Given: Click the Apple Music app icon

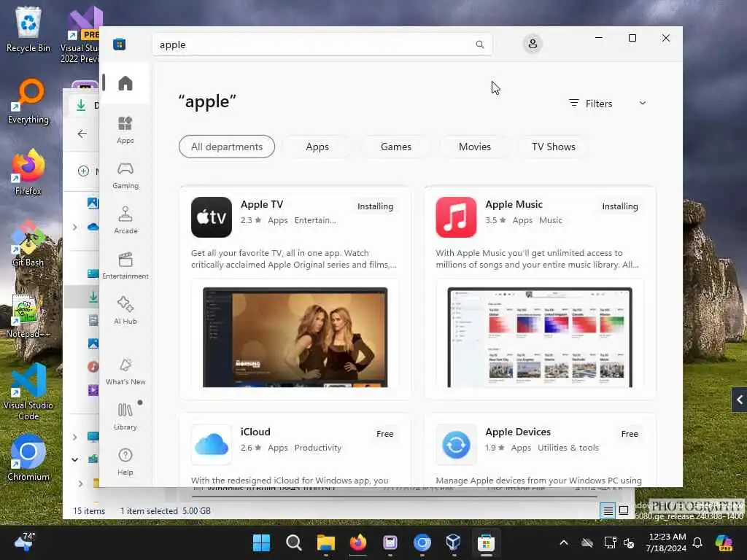Looking at the screenshot, I should [456, 217].
